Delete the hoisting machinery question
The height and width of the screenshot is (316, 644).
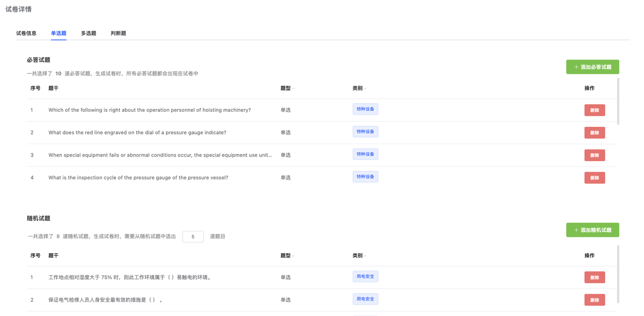594,110
